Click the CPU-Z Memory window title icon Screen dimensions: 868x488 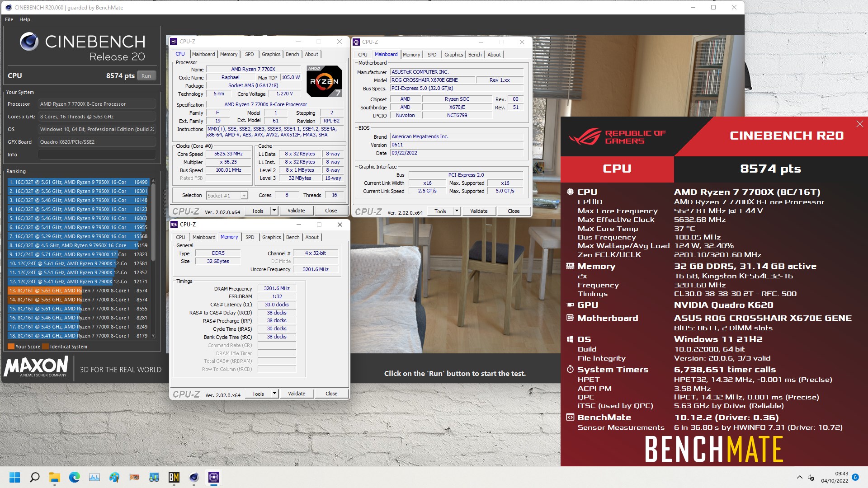[174, 225]
